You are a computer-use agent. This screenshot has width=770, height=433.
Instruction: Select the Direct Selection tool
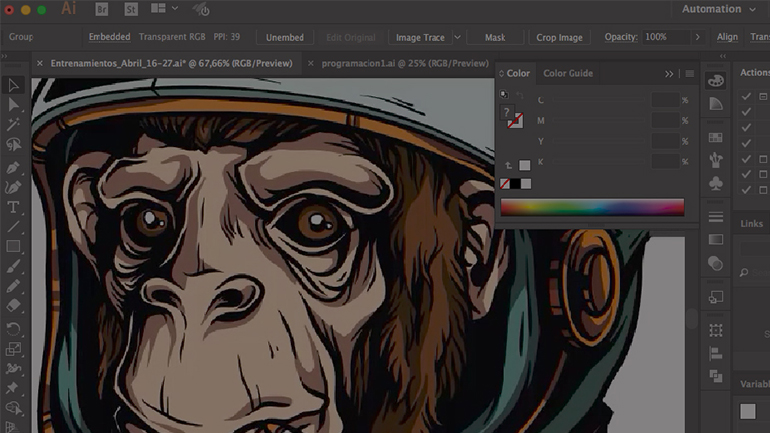tap(13, 105)
